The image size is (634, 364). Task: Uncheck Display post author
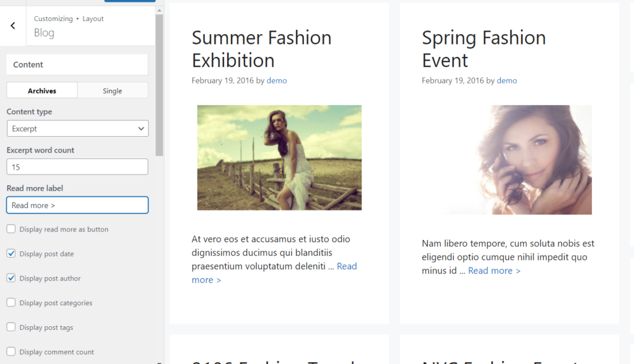pyautogui.click(x=11, y=278)
